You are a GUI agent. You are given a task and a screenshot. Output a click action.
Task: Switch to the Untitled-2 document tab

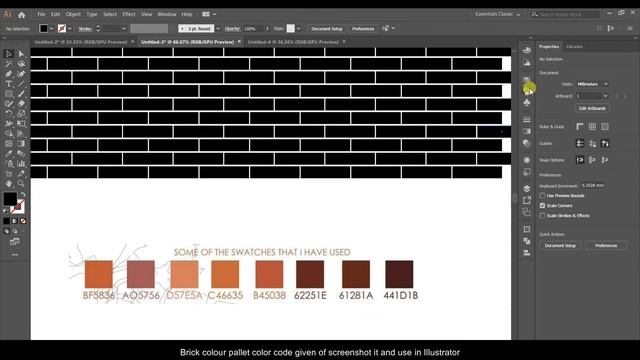(x=81, y=42)
